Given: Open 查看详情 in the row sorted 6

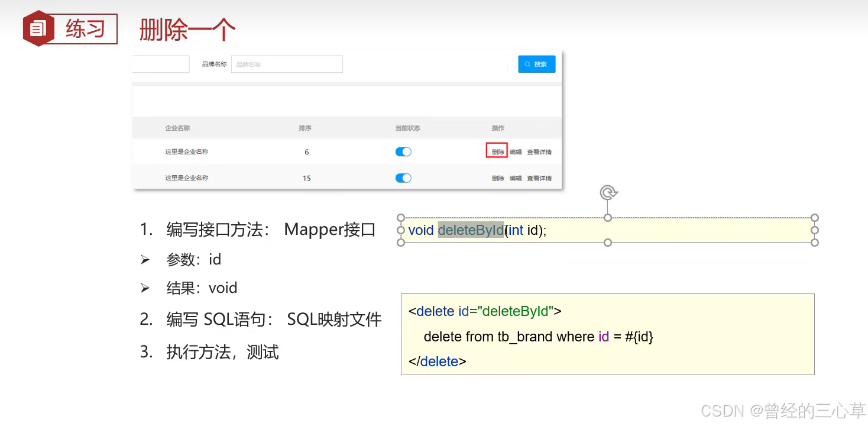Looking at the screenshot, I should 539,152.
